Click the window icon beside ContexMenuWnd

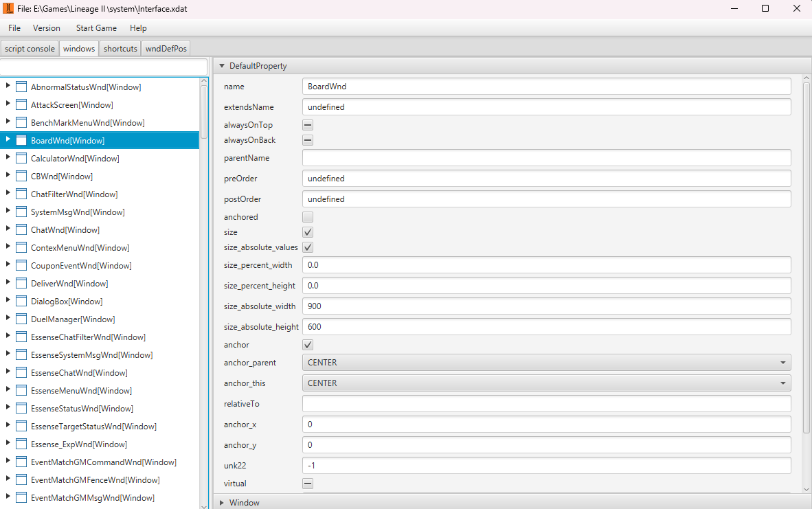pyautogui.click(x=21, y=247)
